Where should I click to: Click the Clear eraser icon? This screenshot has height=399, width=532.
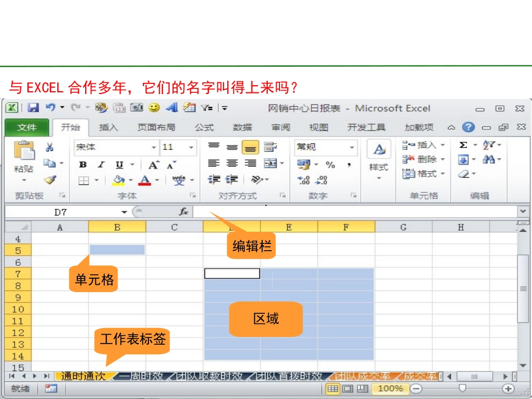pyautogui.click(x=464, y=174)
